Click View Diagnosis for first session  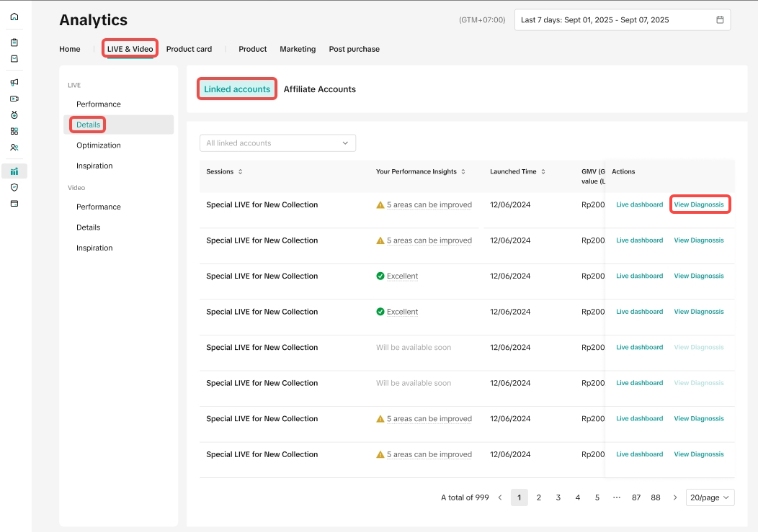point(698,204)
